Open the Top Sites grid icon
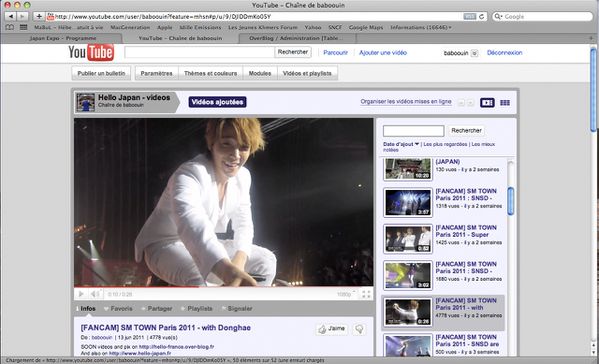 pyautogui.click(x=23, y=27)
